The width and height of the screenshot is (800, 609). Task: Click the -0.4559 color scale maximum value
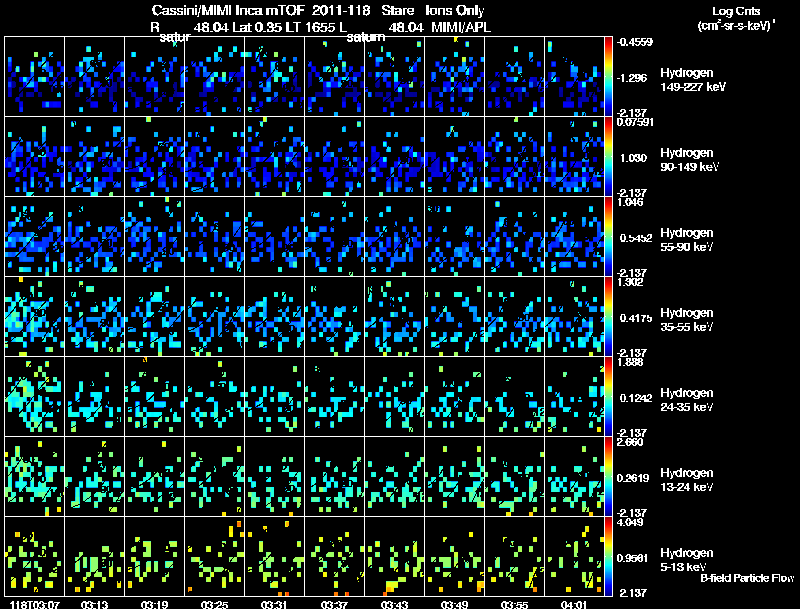pyautogui.click(x=635, y=42)
